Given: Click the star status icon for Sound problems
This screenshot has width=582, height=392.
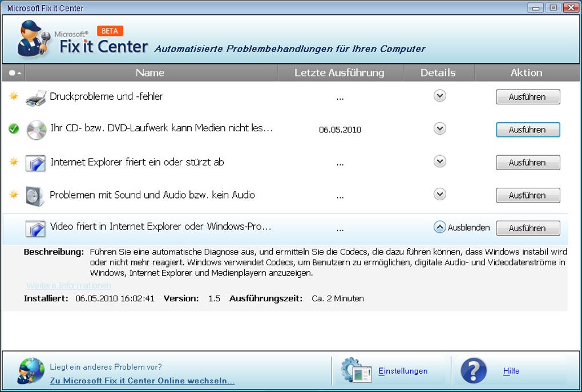Looking at the screenshot, I should click(14, 194).
